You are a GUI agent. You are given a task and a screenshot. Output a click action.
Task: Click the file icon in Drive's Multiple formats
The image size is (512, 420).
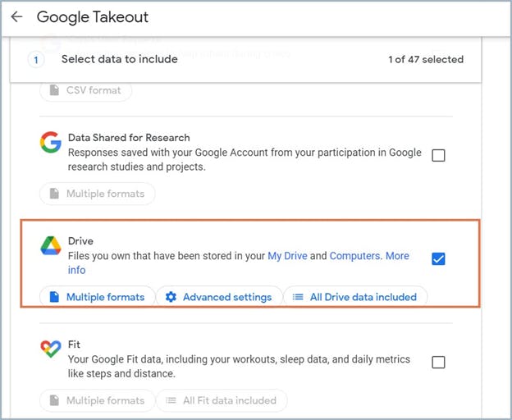coord(54,297)
